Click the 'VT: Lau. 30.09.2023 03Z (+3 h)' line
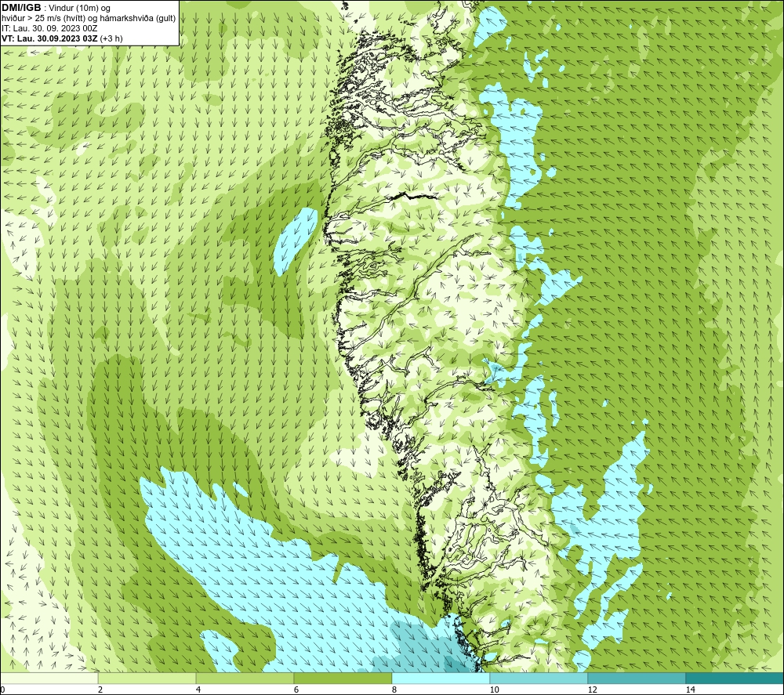This screenshot has height=695, width=784. (x=62, y=38)
